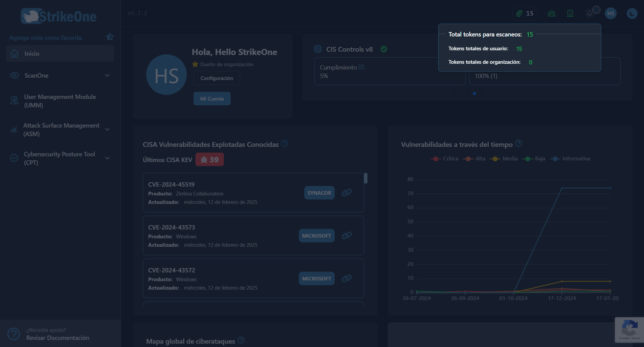Open help for CISA Vulnerabilidades Explotadas Conocidas

pos(285,143)
